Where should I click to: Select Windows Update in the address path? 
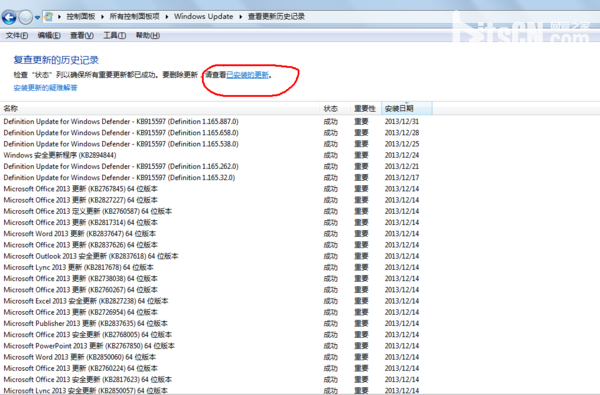(204, 16)
